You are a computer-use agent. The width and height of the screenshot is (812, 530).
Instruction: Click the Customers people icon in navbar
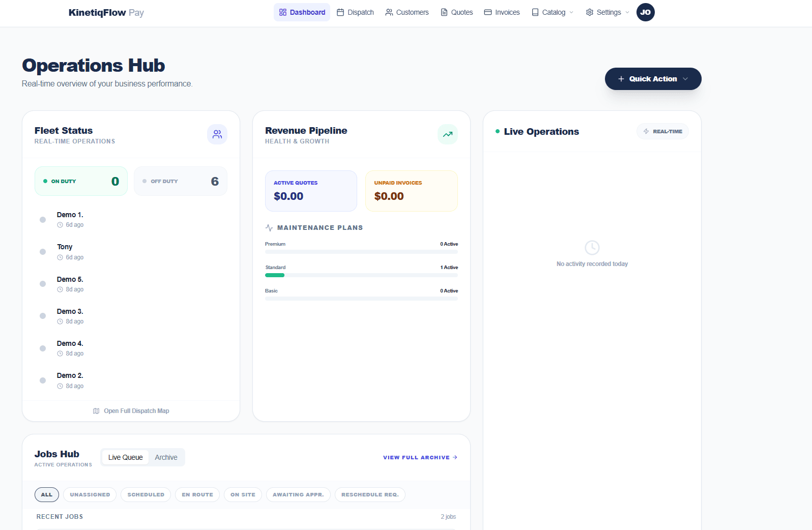[x=389, y=12]
